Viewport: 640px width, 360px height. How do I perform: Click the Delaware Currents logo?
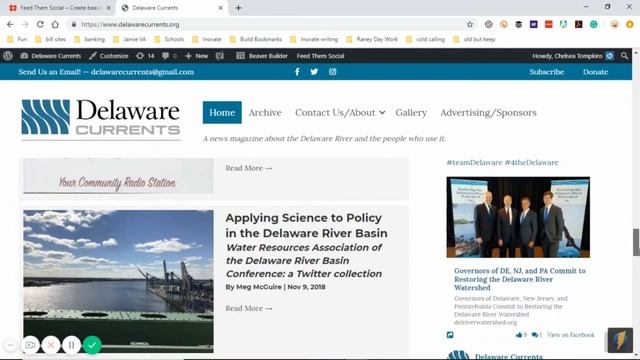pyautogui.click(x=101, y=119)
